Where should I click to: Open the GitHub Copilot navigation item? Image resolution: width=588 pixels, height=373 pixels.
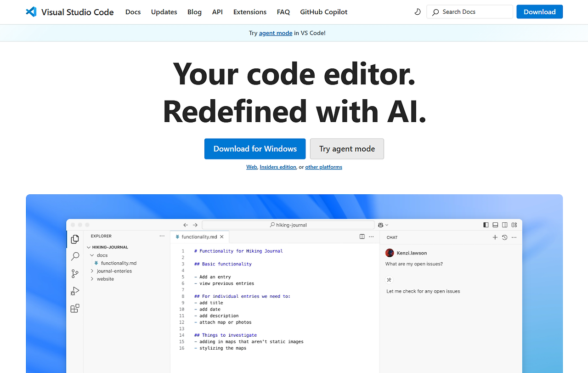324,12
